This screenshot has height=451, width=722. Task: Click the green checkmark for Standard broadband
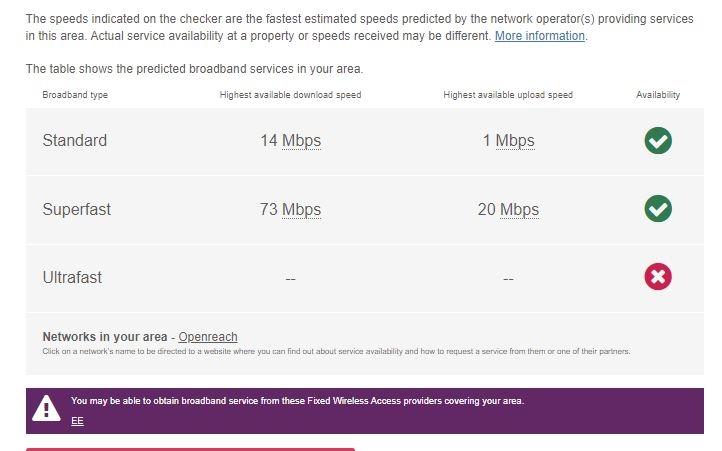658,141
